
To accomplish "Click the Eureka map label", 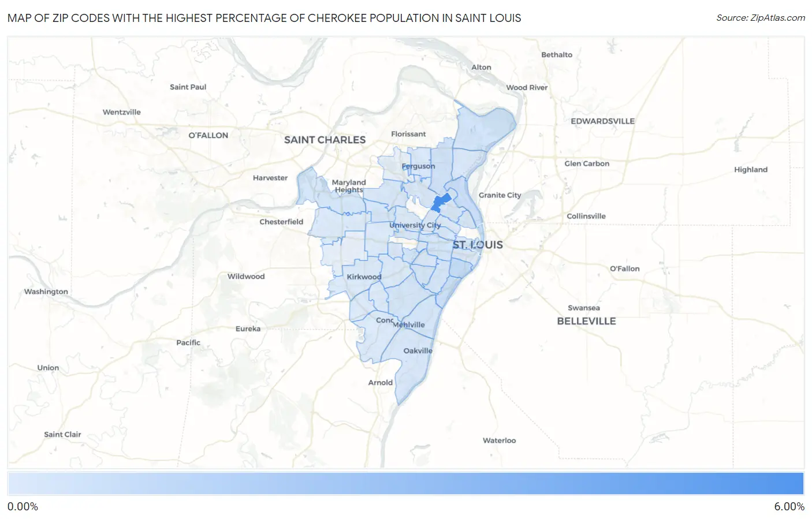I will point(248,329).
